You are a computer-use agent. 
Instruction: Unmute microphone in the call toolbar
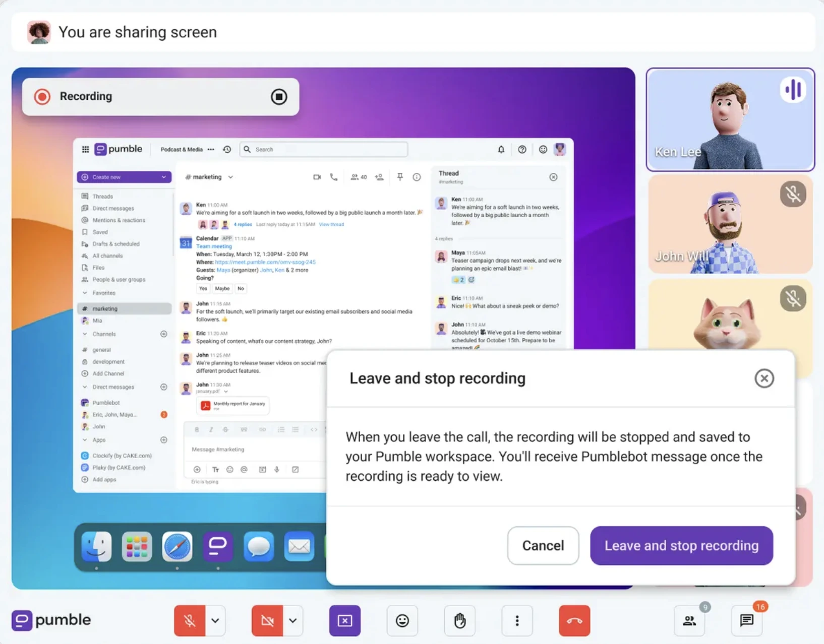[x=190, y=620]
